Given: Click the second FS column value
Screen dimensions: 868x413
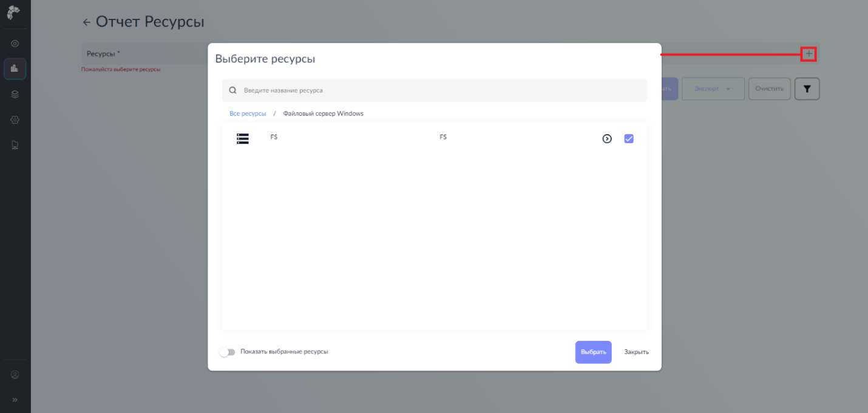Looking at the screenshot, I should point(443,137).
